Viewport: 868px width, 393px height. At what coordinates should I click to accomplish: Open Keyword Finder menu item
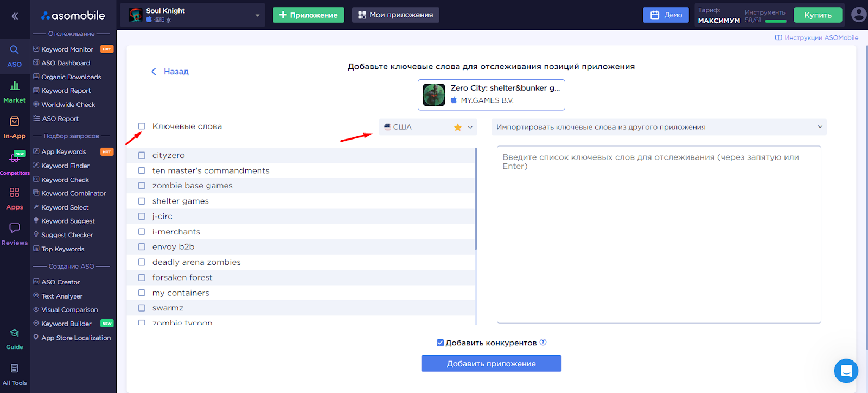pyautogui.click(x=66, y=166)
